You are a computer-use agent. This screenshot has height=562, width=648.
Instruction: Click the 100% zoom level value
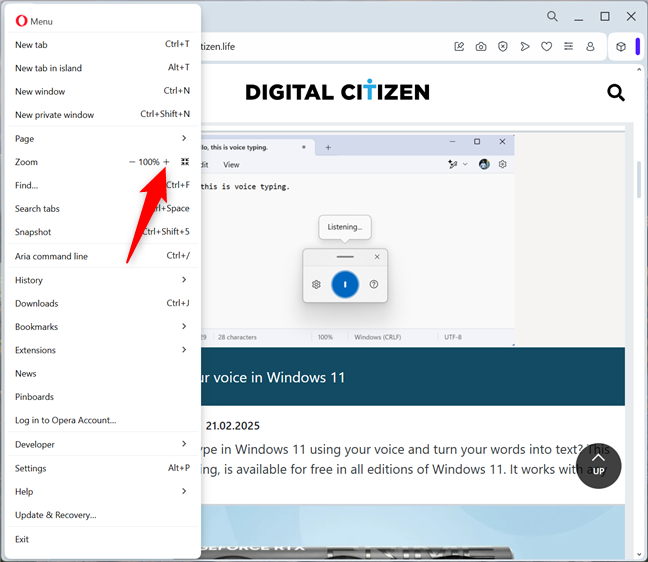tap(149, 162)
